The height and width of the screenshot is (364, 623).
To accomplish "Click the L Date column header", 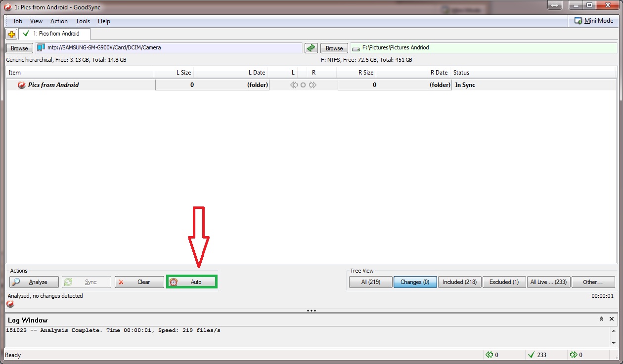I will [231, 73].
